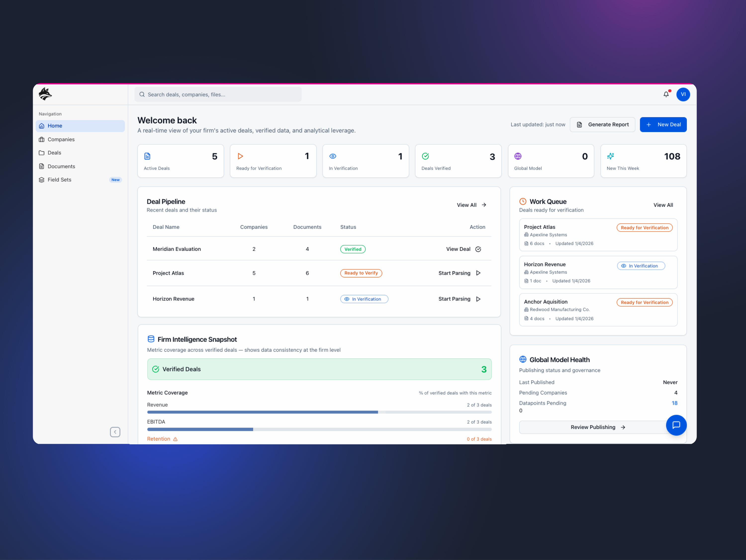The image size is (746, 560).
Task: Click the Global Model globe icon card
Action: coord(518,156)
